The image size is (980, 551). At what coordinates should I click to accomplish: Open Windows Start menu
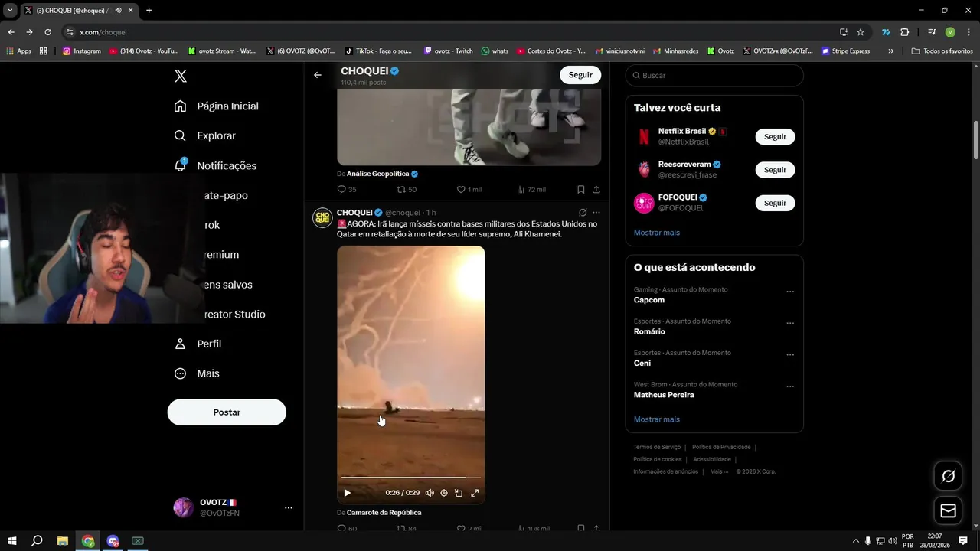click(12, 540)
